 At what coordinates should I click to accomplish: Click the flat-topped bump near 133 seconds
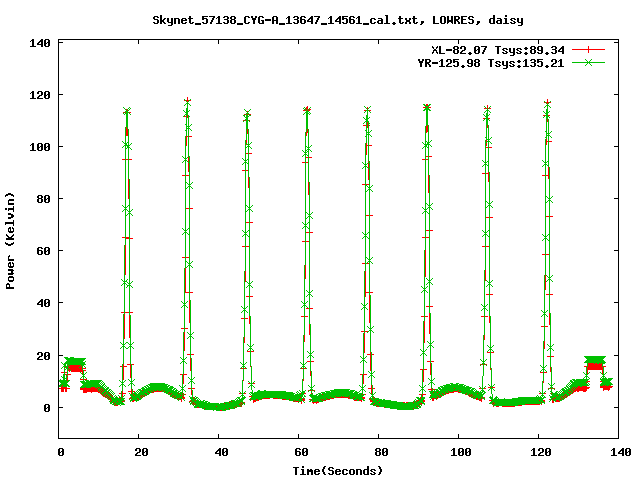[x=595, y=362]
